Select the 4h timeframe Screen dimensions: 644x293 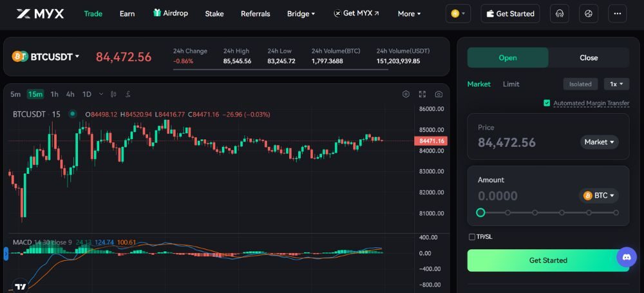[70, 94]
